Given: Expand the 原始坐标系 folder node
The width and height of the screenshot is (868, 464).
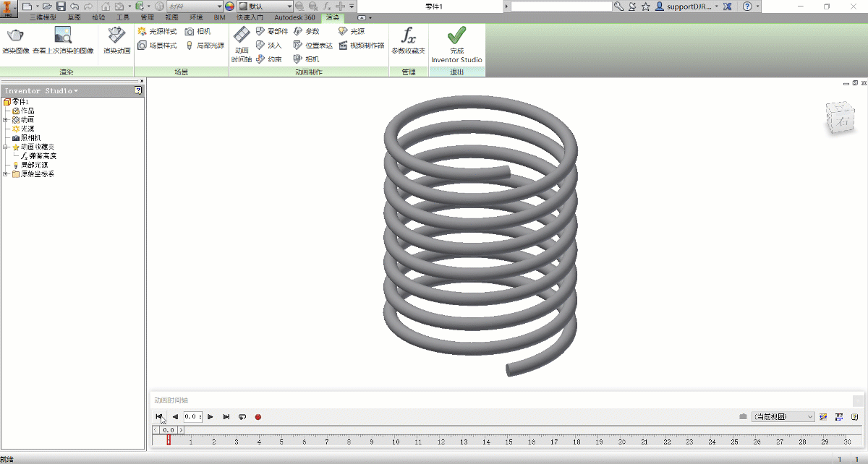Looking at the screenshot, I should click(6, 174).
